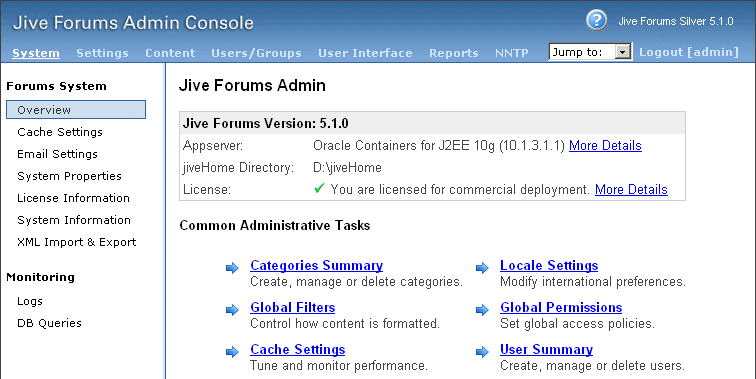Click the arrow icon beside Categories Summary

[232, 268]
